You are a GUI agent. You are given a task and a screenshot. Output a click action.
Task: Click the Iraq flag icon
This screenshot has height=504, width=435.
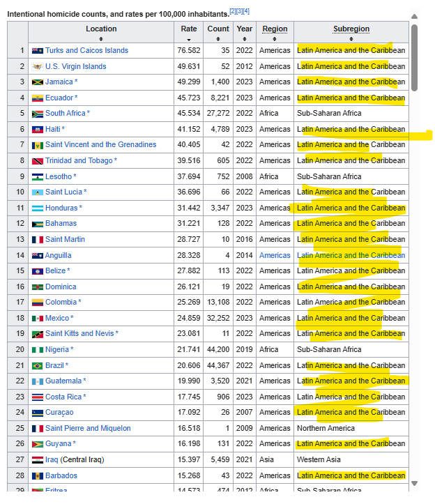37,460
